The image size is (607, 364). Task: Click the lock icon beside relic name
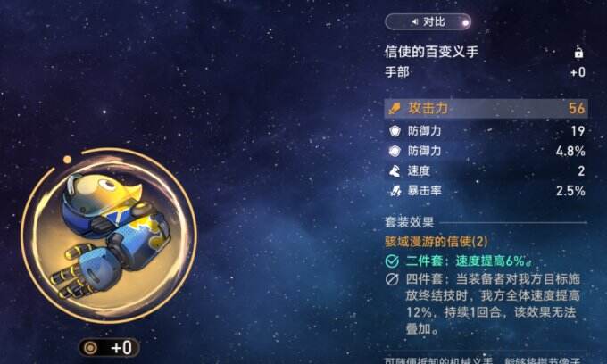pos(578,53)
